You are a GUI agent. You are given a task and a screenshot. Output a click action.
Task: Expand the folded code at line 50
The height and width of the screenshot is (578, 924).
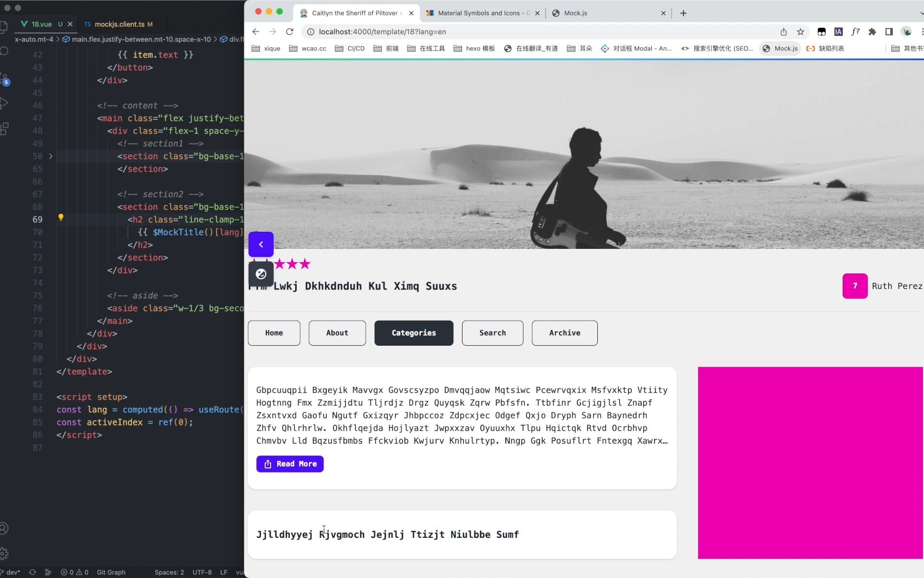pyautogui.click(x=50, y=156)
